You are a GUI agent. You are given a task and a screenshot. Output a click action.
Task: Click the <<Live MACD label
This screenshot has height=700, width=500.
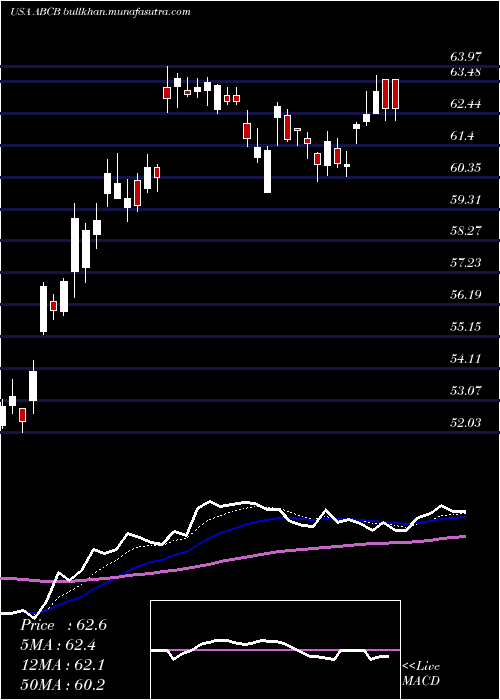421,674
